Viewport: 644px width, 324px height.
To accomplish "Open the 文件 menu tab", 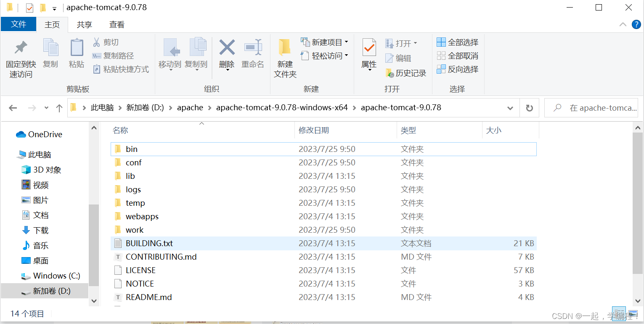I will pos(19,24).
